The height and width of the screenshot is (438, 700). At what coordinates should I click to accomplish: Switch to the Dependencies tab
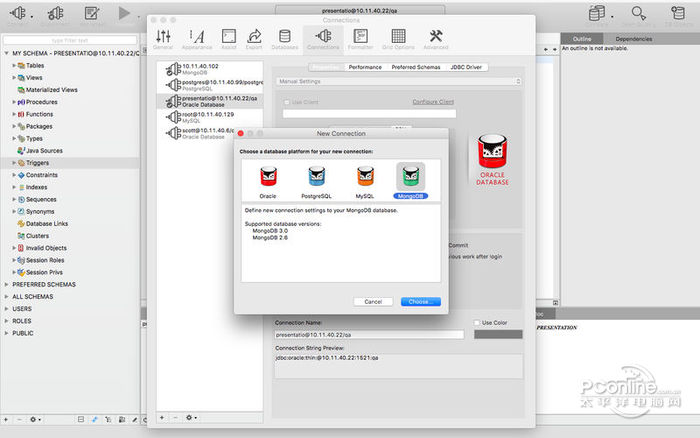coord(633,39)
